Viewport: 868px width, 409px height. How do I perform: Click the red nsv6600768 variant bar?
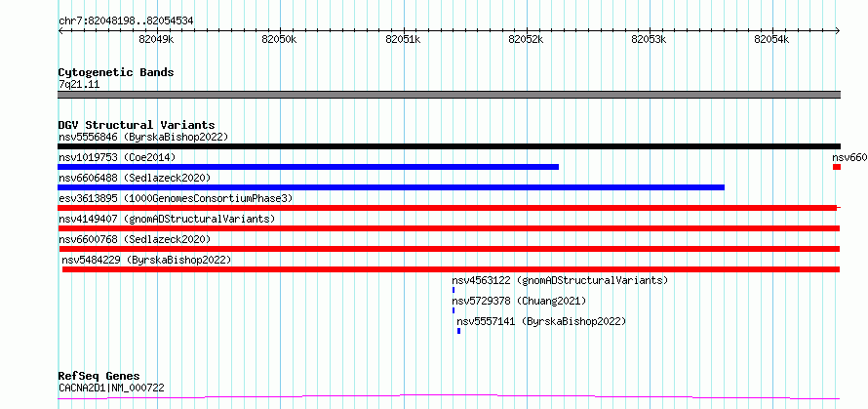(449, 249)
